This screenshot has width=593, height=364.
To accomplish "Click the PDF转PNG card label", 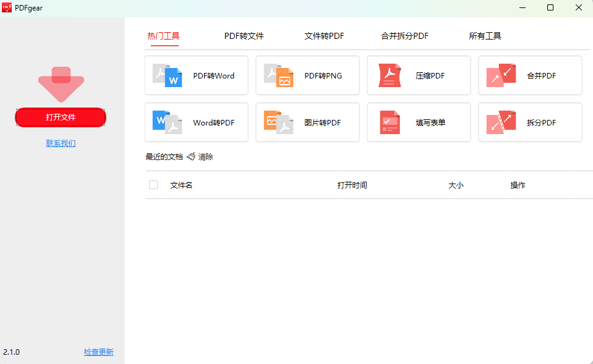I will coord(323,75).
